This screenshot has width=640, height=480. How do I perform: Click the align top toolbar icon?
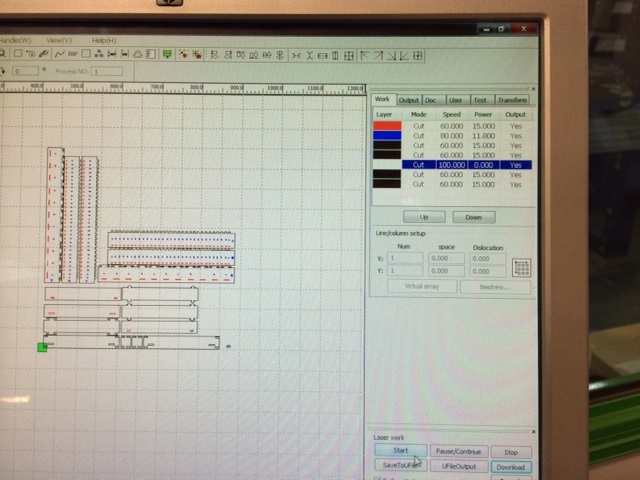coord(241,55)
